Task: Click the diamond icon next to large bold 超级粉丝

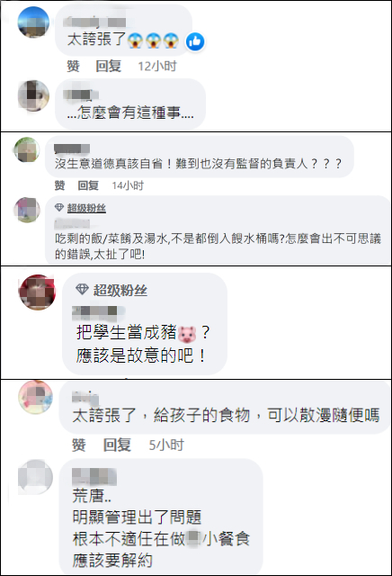Action: point(82,290)
